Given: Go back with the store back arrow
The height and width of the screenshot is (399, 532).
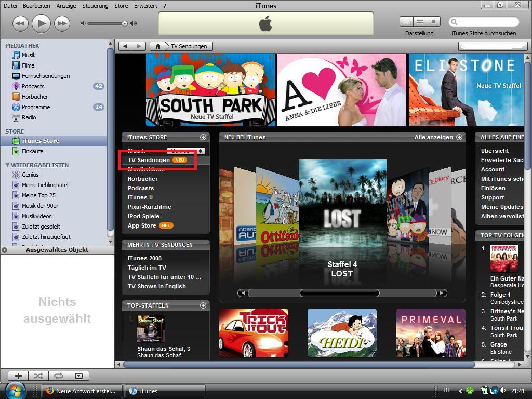Looking at the screenshot, I should coord(125,46).
